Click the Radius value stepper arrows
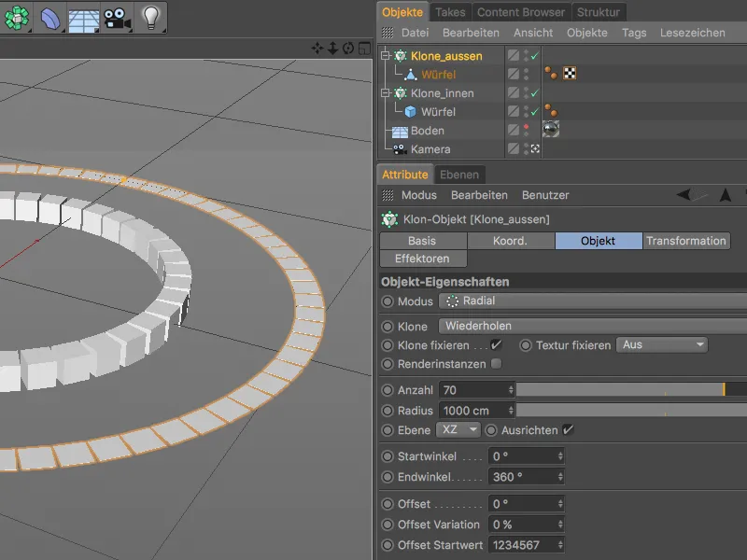This screenshot has height=560, width=747. pos(511,410)
